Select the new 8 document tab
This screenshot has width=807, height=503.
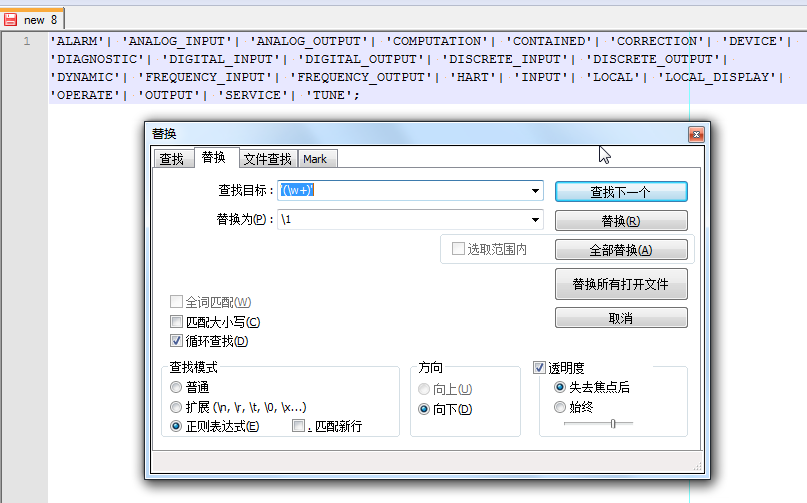point(34,20)
